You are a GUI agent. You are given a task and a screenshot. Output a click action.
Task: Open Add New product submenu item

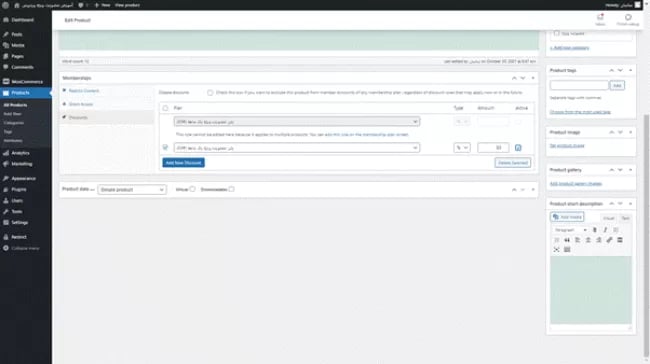point(12,114)
